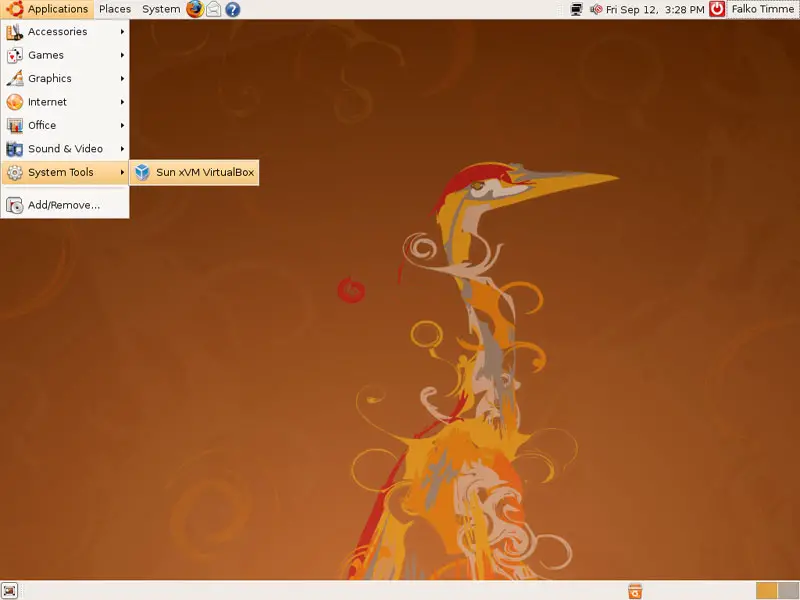Viewport: 800px width, 600px height.
Task: Expand the Graphics submenu arrow
Action: point(122,79)
